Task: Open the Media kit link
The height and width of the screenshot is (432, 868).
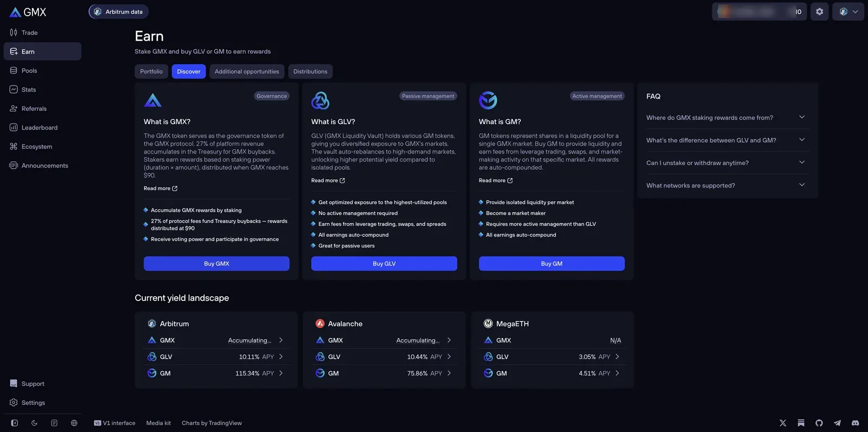Action: pyautogui.click(x=158, y=423)
